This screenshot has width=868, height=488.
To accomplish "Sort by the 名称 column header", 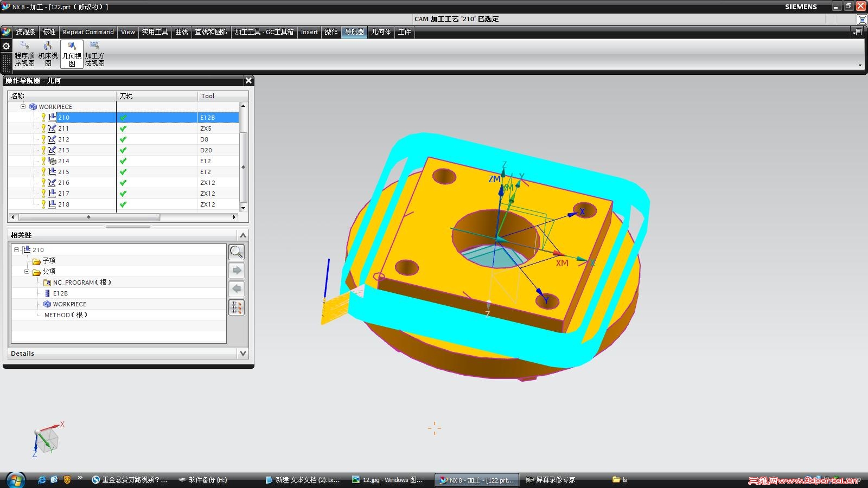I will [62, 96].
